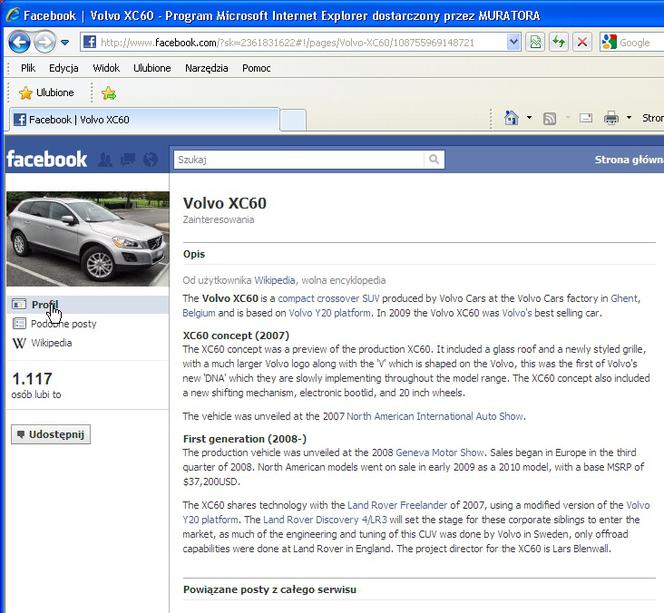Open the Pomoc menu
This screenshot has width=664, height=613.
coord(256,68)
